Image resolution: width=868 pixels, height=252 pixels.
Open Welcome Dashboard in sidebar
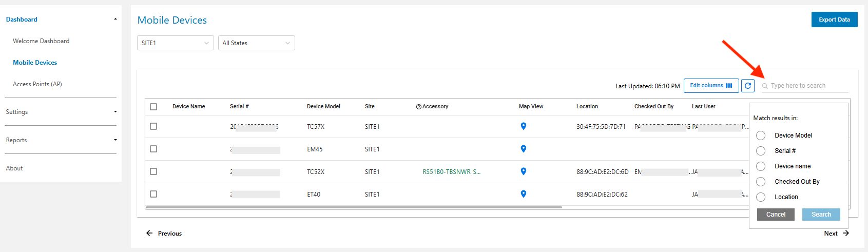[41, 41]
